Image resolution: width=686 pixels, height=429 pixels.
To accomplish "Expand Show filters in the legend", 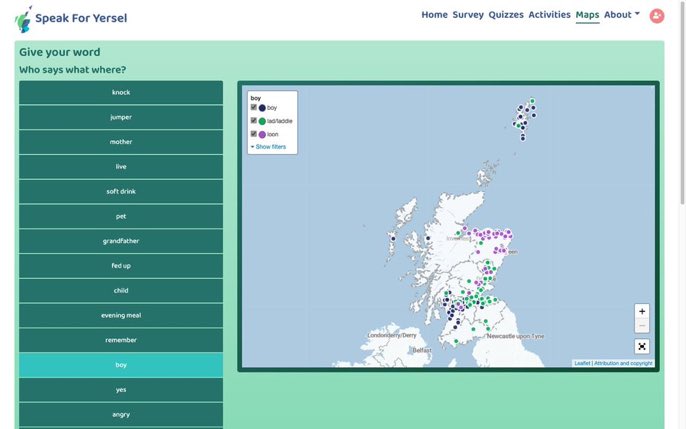I will (268, 147).
